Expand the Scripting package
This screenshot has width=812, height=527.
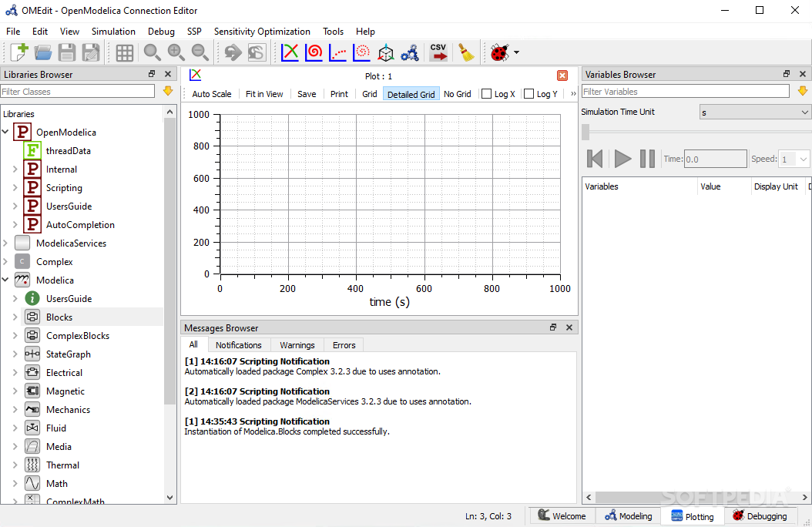pos(15,187)
